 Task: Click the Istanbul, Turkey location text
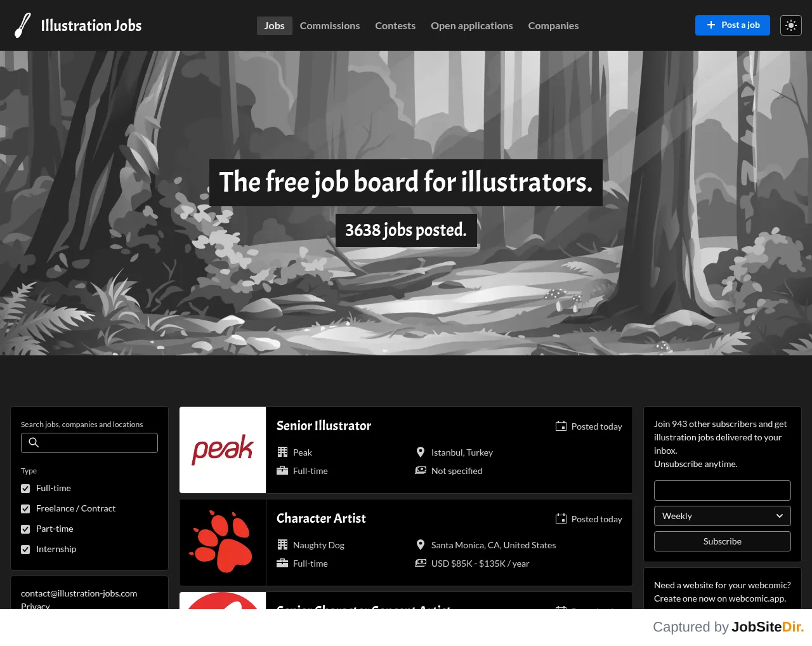[x=462, y=452]
